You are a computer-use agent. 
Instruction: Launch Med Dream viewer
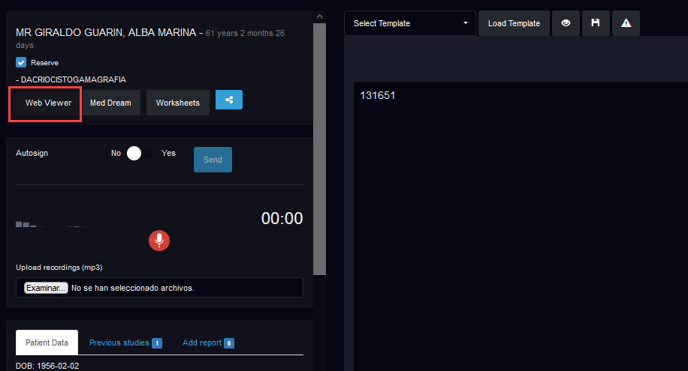pos(111,103)
